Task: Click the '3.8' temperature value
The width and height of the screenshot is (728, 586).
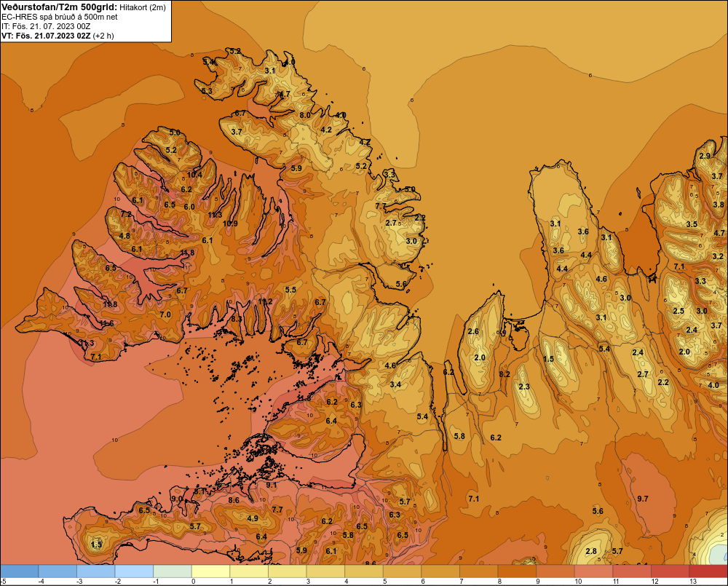Action: [x=719, y=205]
